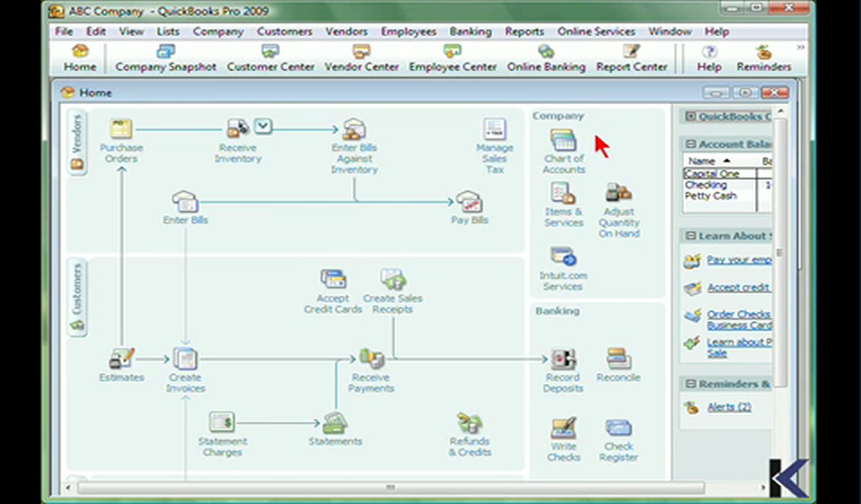This screenshot has height=504, width=861.
Task: Click the Write Checks icon
Action: (563, 428)
